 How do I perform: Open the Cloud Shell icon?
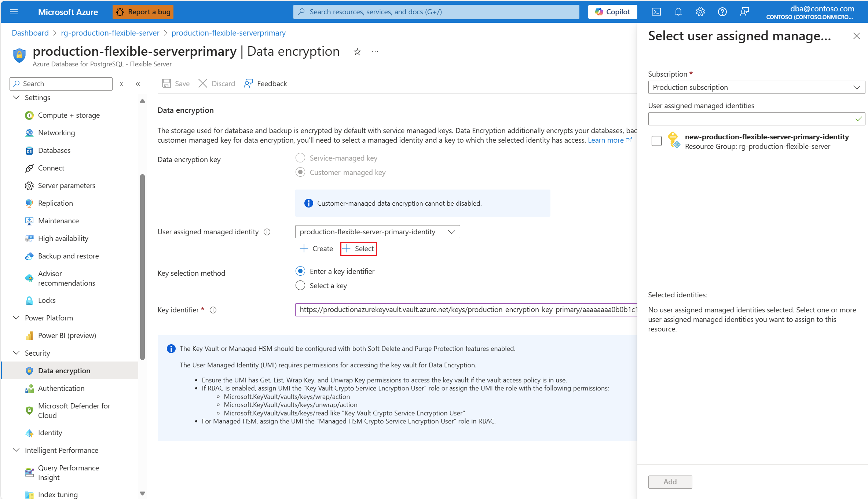[656, 12]
